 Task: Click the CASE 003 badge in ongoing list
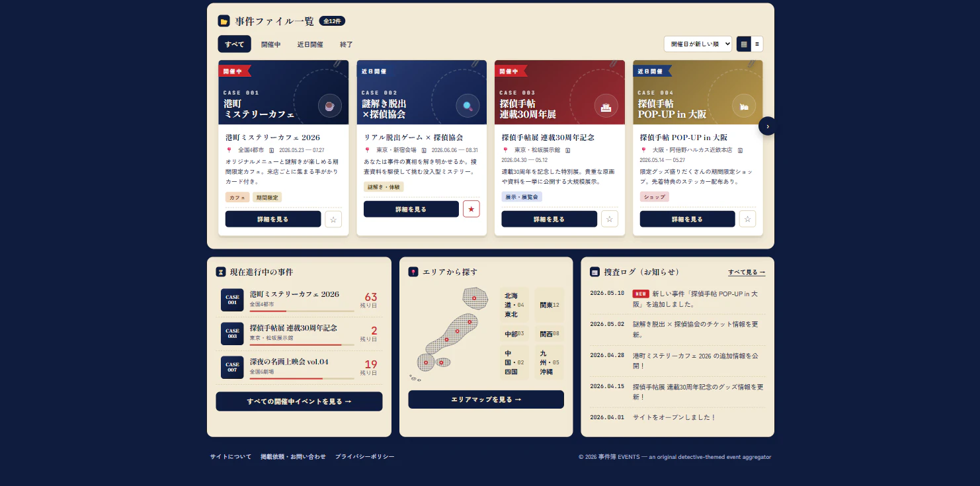click(232, 333)
